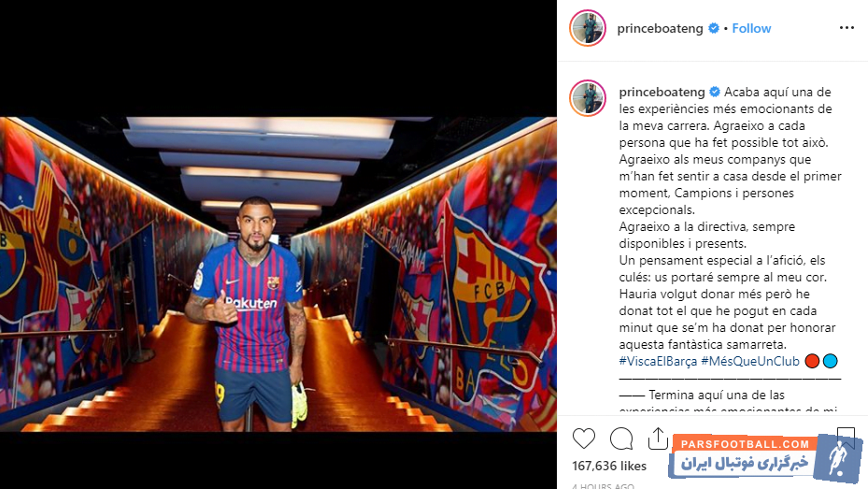Click the caption princeboateng profile avatar

click(x=588, y=98)
